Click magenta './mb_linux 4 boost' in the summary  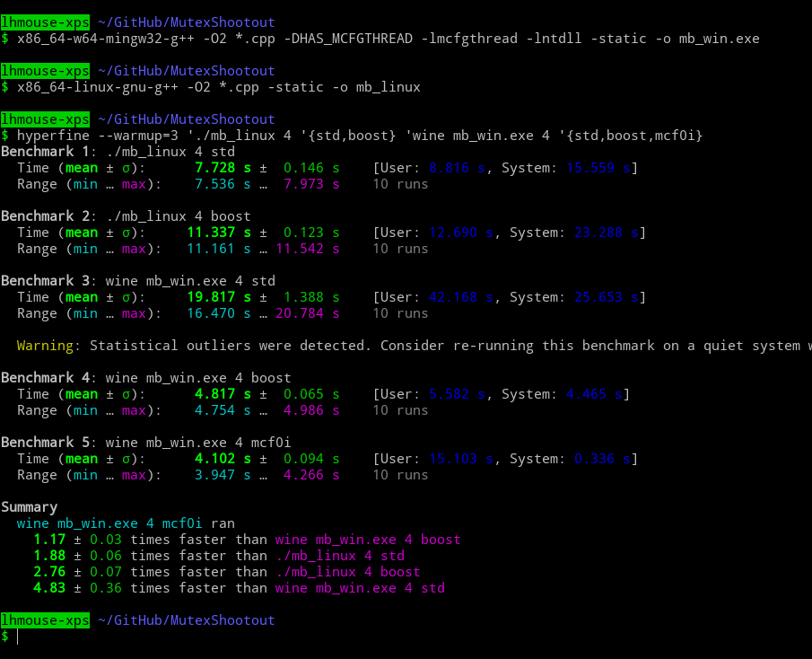coord(347,572)
